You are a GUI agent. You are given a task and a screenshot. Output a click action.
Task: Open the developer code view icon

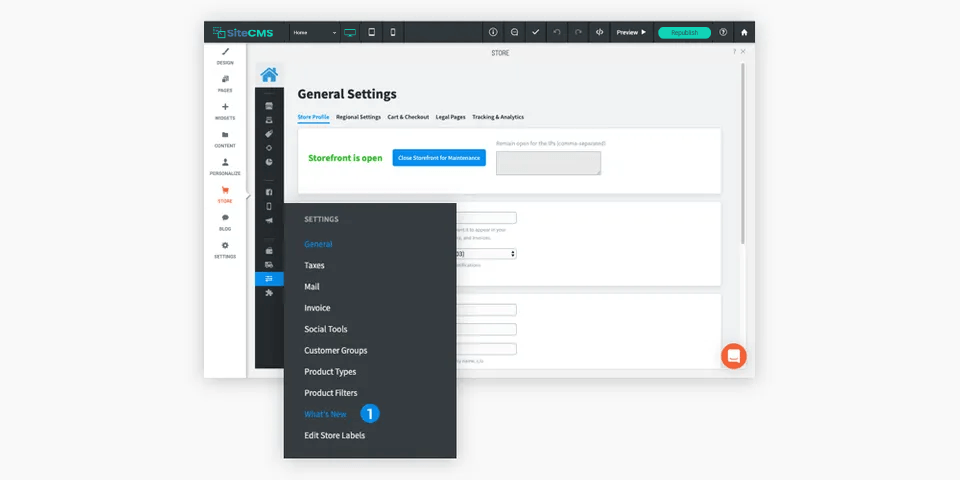click(x=599, y=32)
